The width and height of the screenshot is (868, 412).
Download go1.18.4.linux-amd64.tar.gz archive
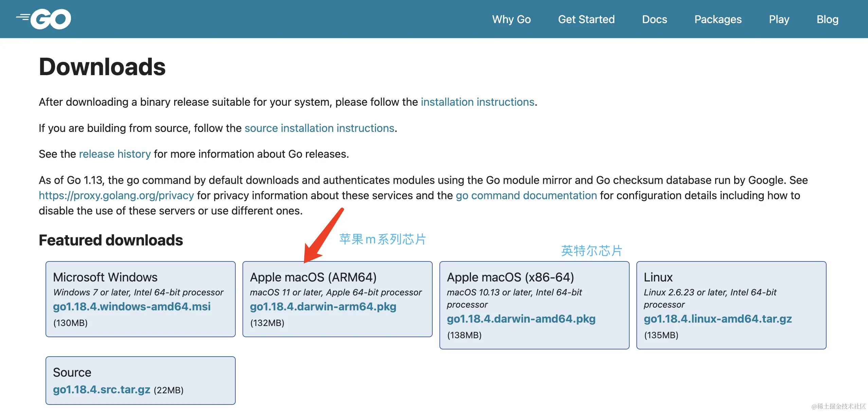pyautogui.click(x=718, y=319)
